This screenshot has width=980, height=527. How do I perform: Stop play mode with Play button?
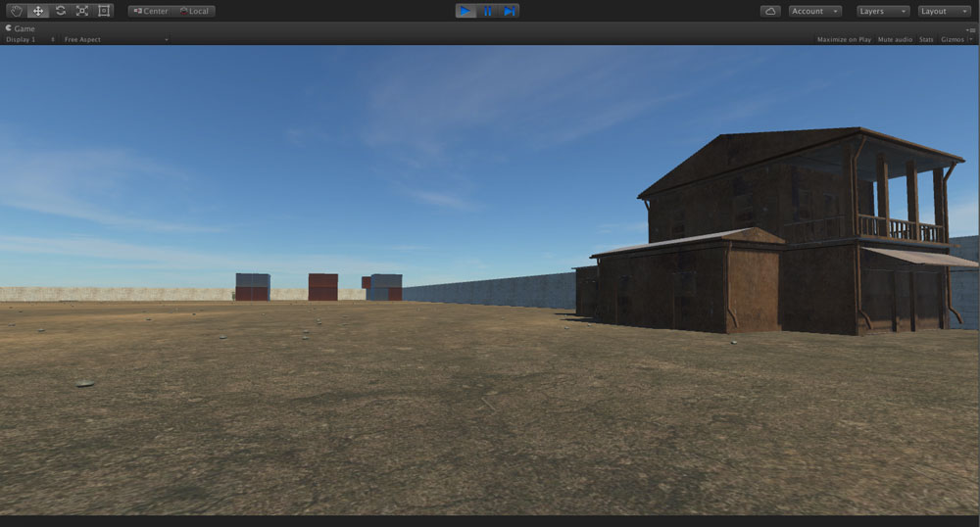point(465,11)
